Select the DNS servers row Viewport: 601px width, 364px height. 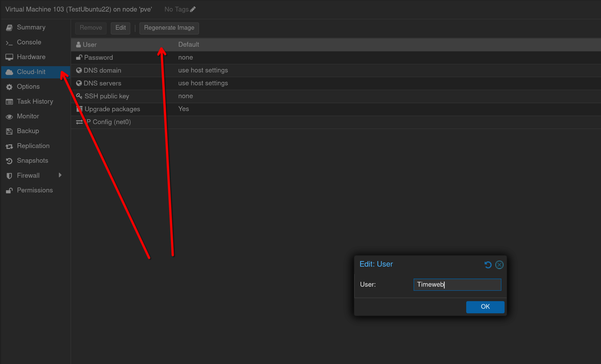336,83
